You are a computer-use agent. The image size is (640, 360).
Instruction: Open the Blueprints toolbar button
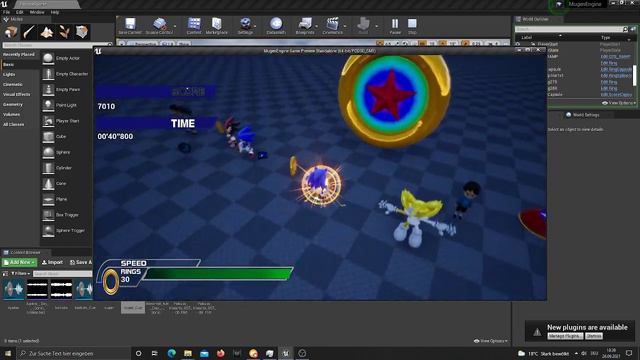pyautogui.click(x=304, y=26)
